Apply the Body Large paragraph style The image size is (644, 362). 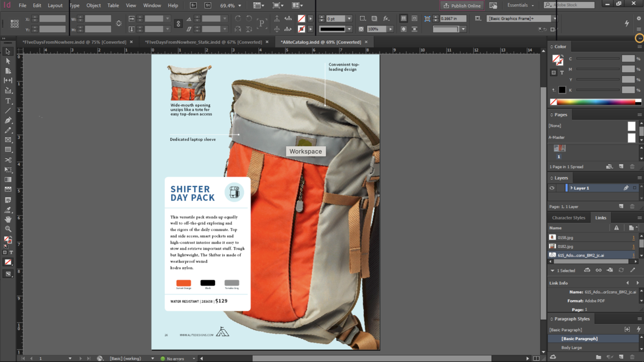(571, 347)
